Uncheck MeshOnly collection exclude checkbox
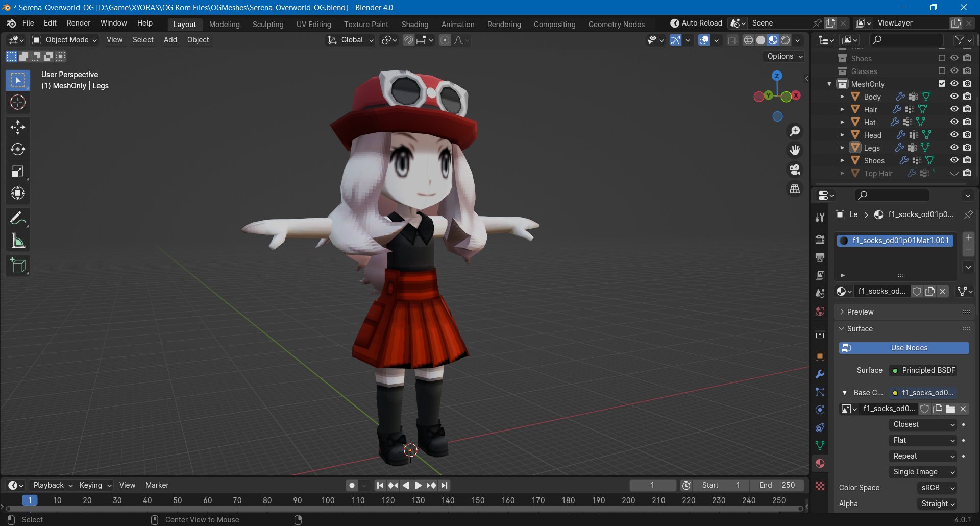The image size is (980, 526). click(x=942, y=84)
